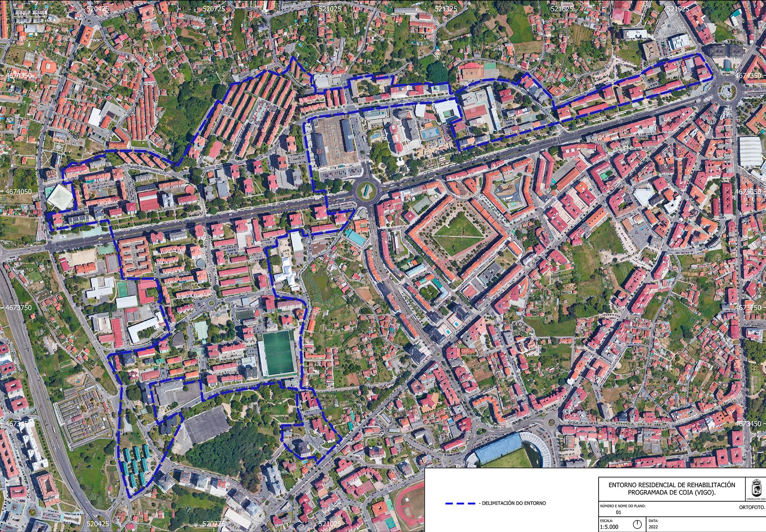The height and width of the screenshot is (532, 766).
Task: Click the 'DELIMITACIÓN DO ENTORNO' legend label
Action: click(514, 503)
